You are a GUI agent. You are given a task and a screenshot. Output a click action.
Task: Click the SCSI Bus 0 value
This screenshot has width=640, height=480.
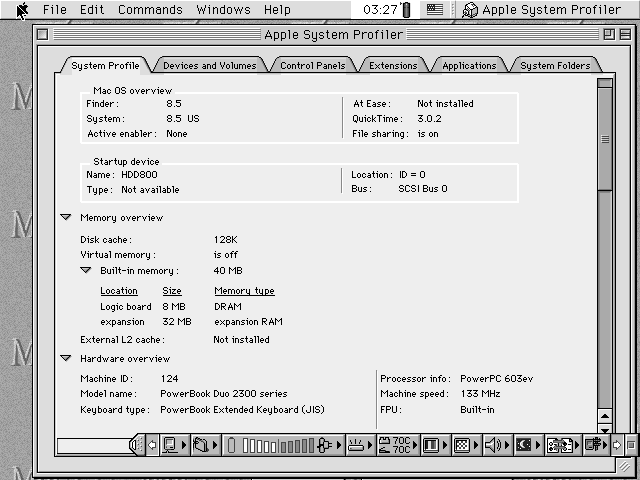[423, 189]
